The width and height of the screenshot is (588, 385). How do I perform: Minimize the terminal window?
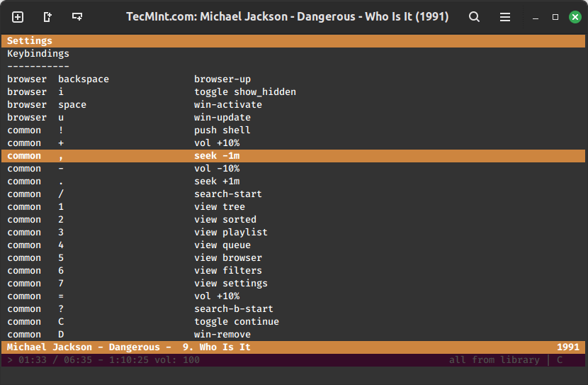536,17
